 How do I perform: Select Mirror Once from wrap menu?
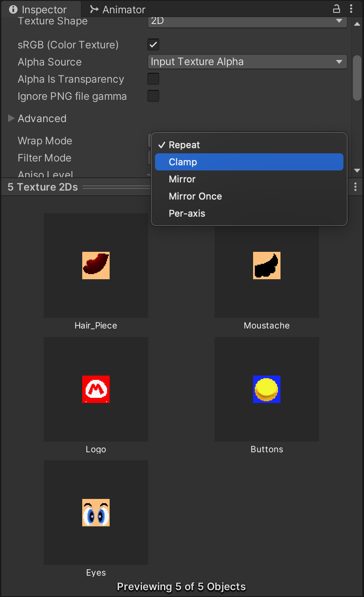tap(249, 196)
